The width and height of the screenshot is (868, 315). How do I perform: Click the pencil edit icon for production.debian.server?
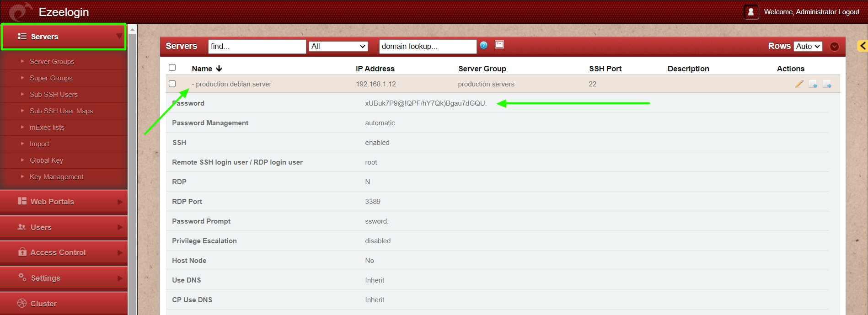799,84
